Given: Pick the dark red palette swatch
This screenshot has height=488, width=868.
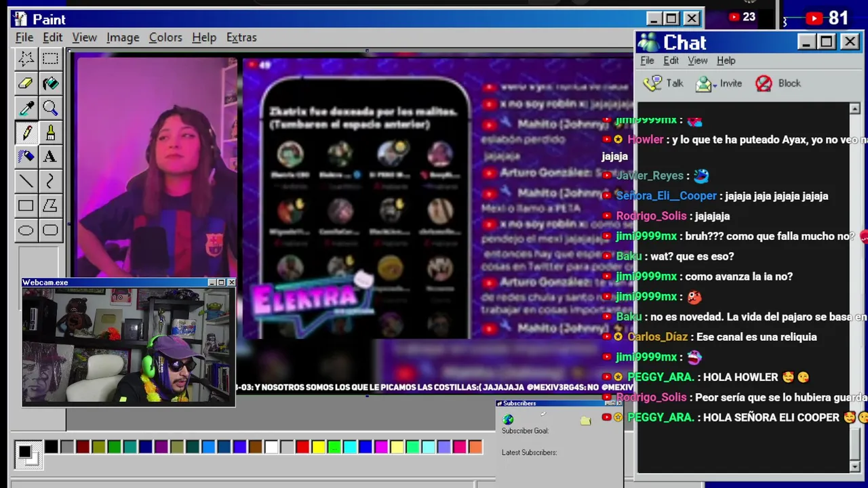Looking at the screenshot, I should click(83, 447).
